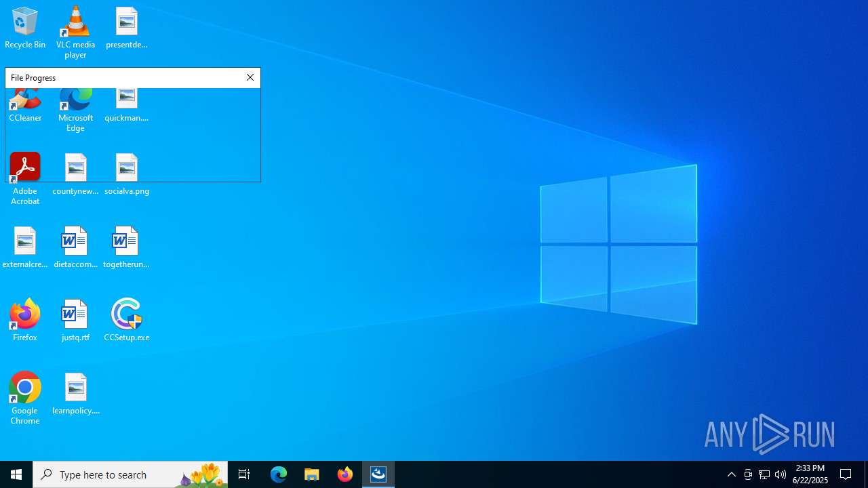This screenshot has height=488, width=868.
Task: Select the presentde... image file icon
Action: tap(127, 28)
